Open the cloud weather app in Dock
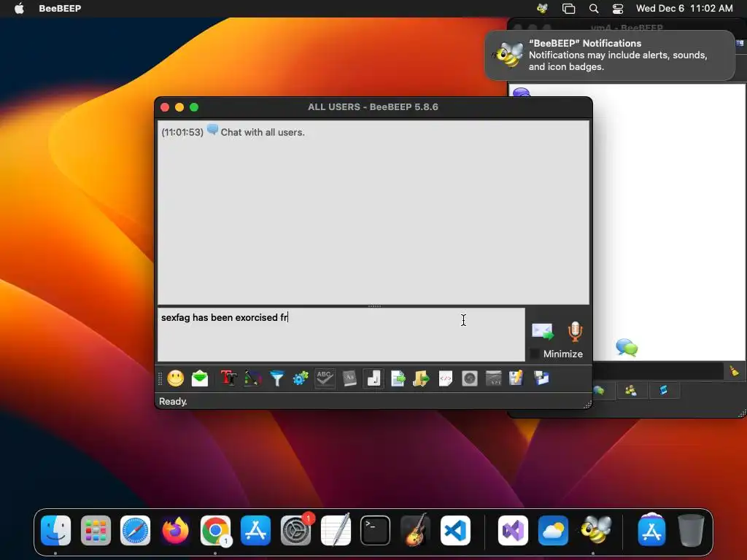 pos(553,531)
